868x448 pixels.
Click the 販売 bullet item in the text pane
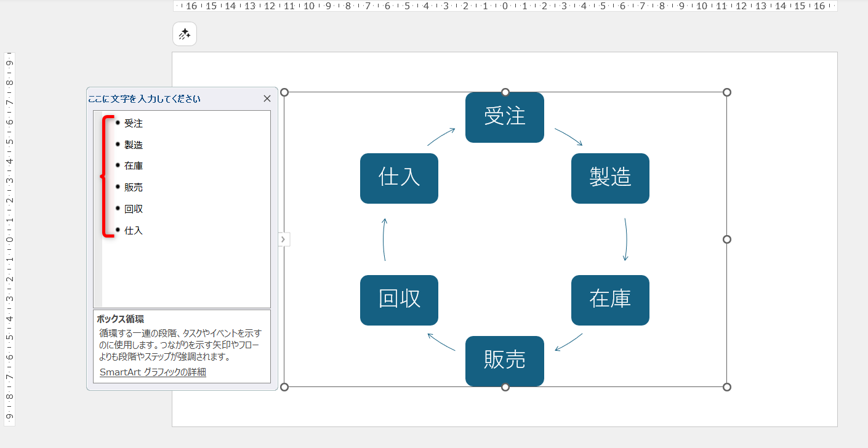tap(134, 187)
